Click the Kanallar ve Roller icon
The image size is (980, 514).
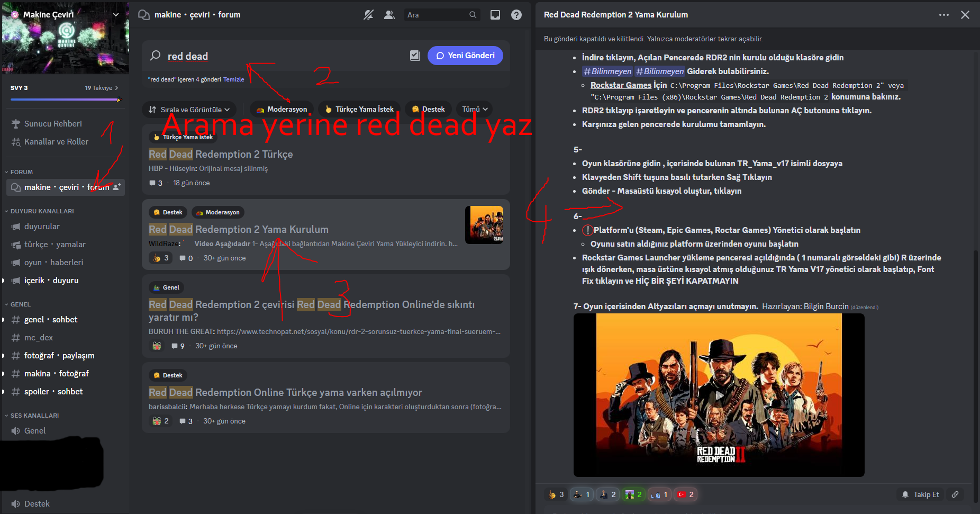pyautogui.click(x=16, y=141)
